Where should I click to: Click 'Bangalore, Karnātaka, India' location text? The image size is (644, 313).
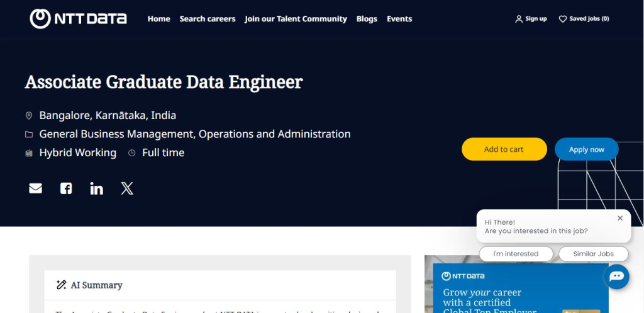(x=108, y=116)
